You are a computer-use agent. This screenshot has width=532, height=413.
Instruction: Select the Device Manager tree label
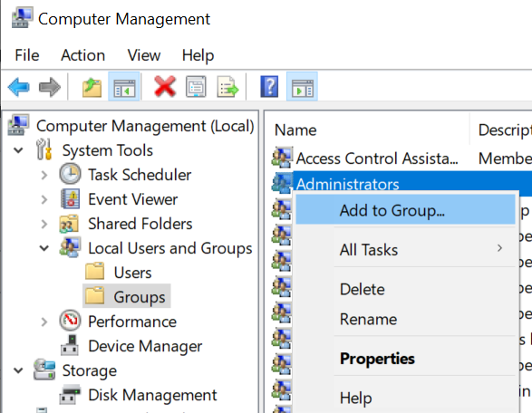pyautogui.click(x=145, y=346)
